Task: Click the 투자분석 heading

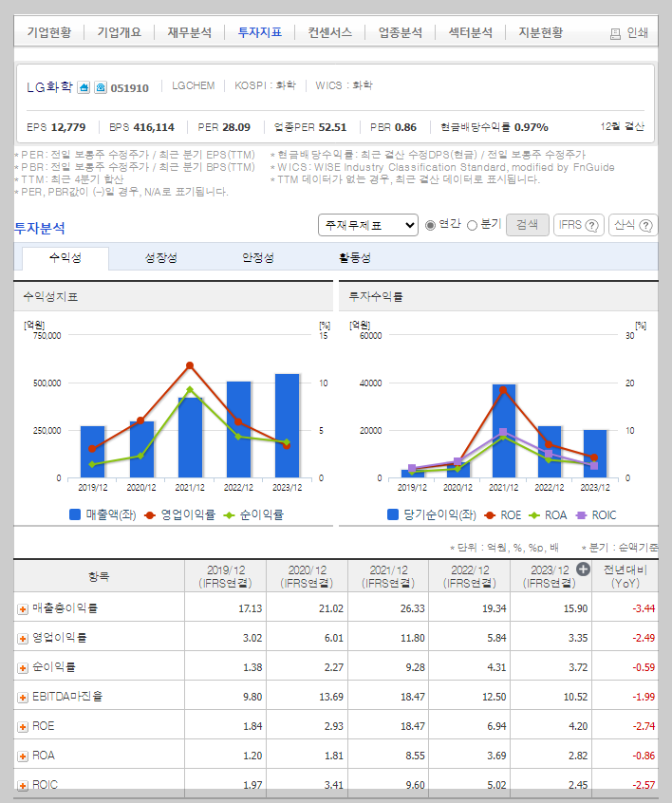Action: pos(40,228)
